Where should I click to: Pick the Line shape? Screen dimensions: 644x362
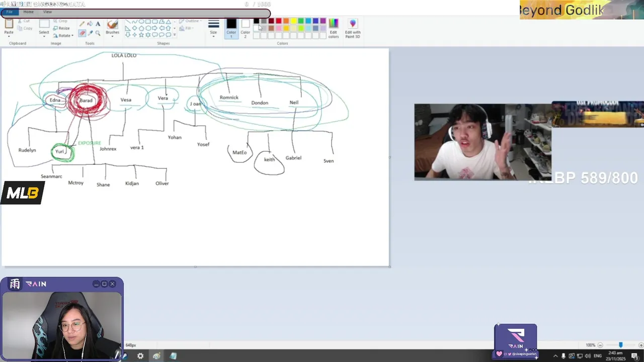[128, 22]
